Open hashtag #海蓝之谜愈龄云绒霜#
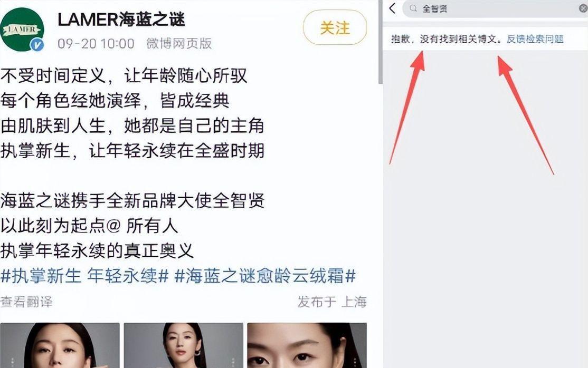588x368 pixels. tap(265, 276)
